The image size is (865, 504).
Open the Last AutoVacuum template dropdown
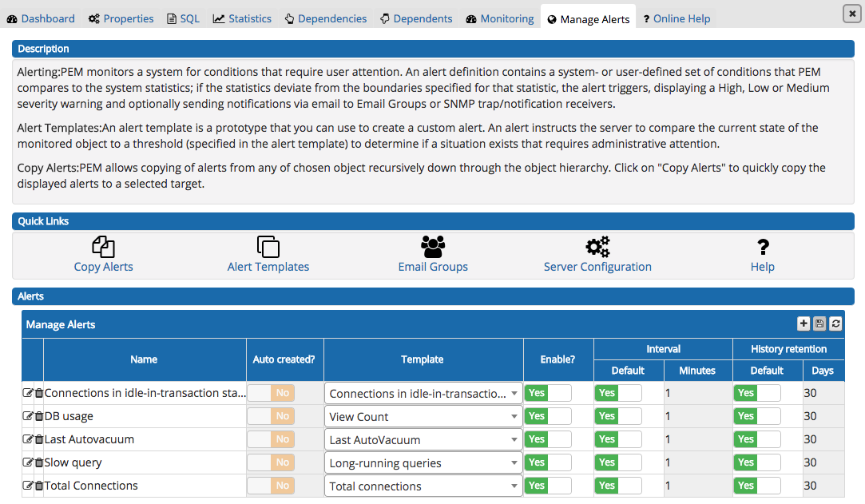click(423, 439)
